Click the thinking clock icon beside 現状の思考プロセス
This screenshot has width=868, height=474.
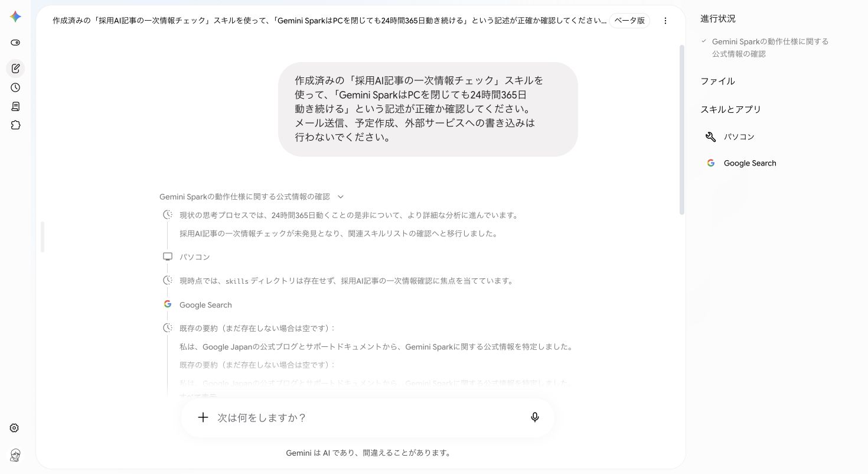tap(168, 215)
